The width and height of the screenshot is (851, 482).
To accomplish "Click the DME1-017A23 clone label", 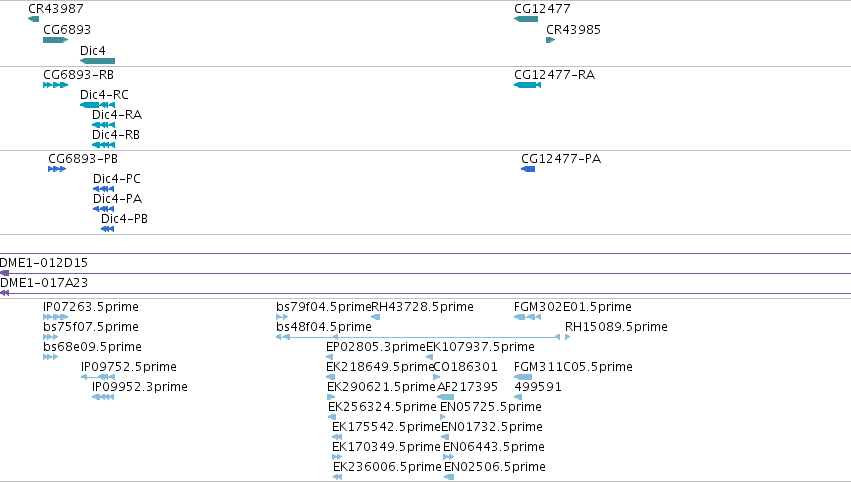I will click(44, 283).
